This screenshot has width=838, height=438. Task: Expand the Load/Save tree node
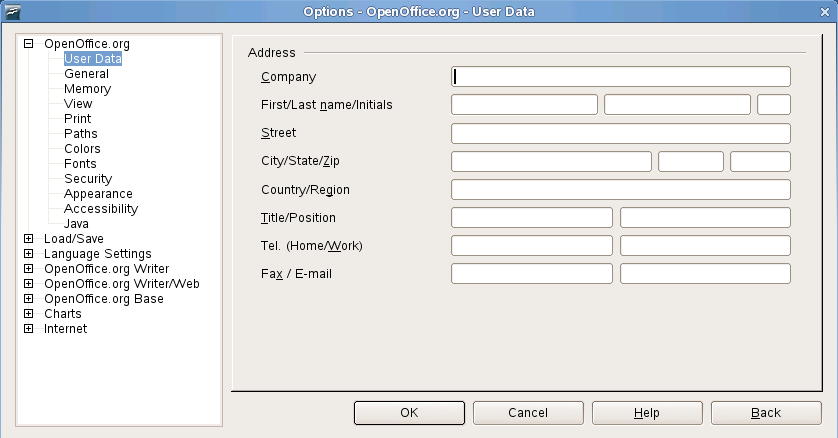tap(29, 239)
